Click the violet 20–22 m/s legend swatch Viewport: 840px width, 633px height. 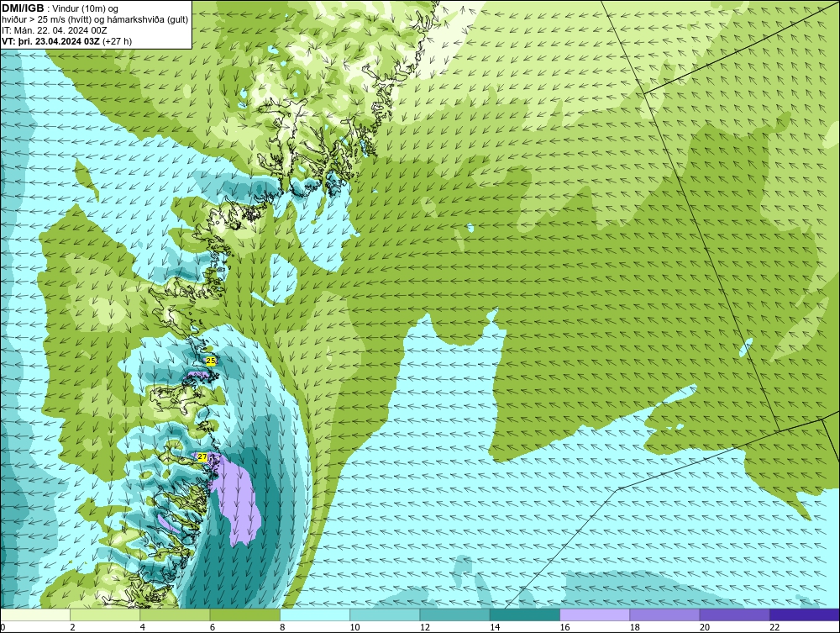(x=734, y=615)
